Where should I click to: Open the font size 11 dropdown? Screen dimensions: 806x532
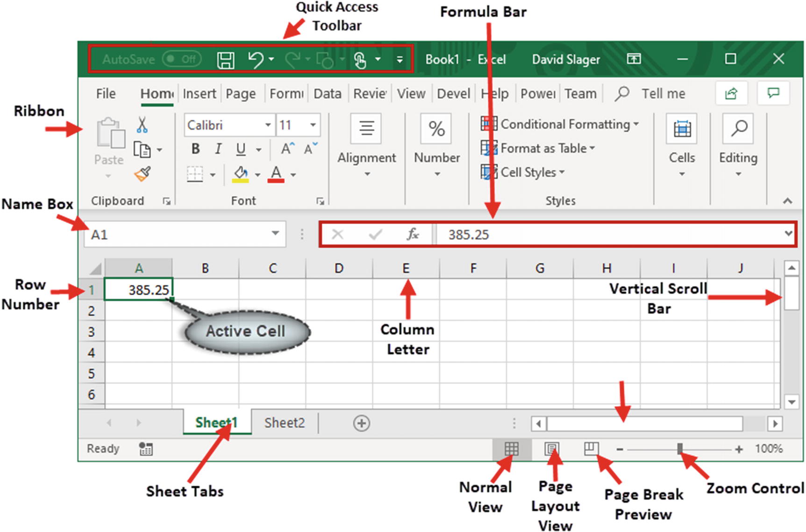tap(313, 125)
